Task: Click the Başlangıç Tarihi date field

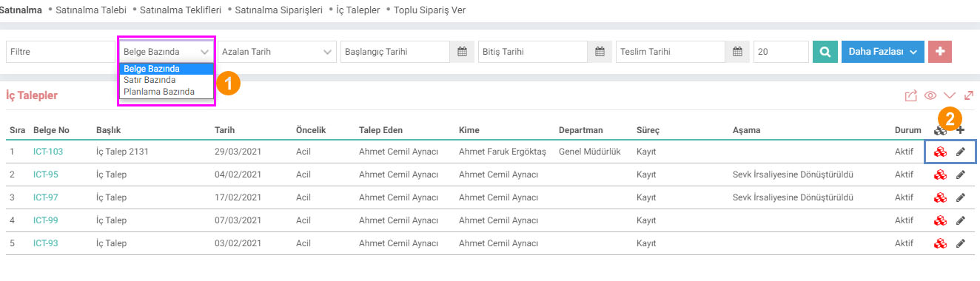Action: pos(396,52)
